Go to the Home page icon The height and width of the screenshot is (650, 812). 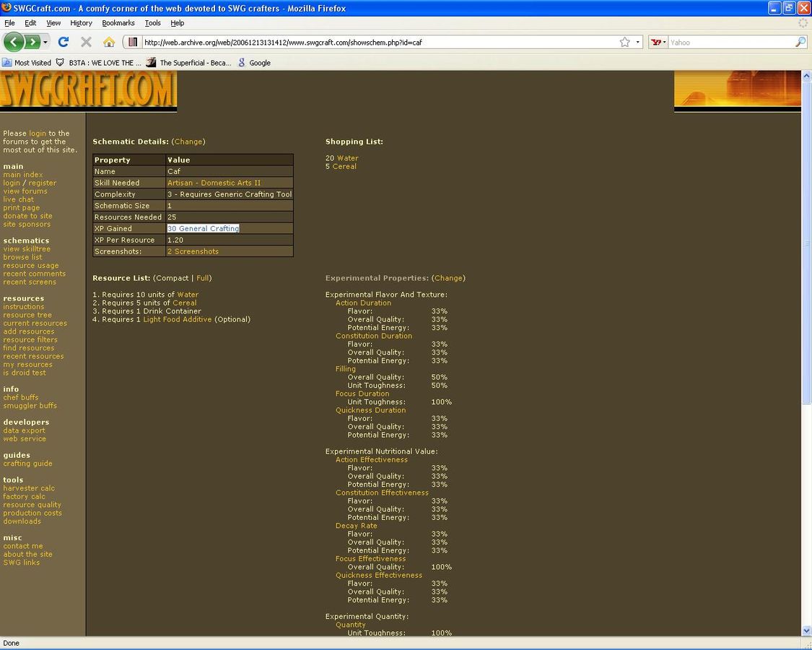click(x=108, y=42)
